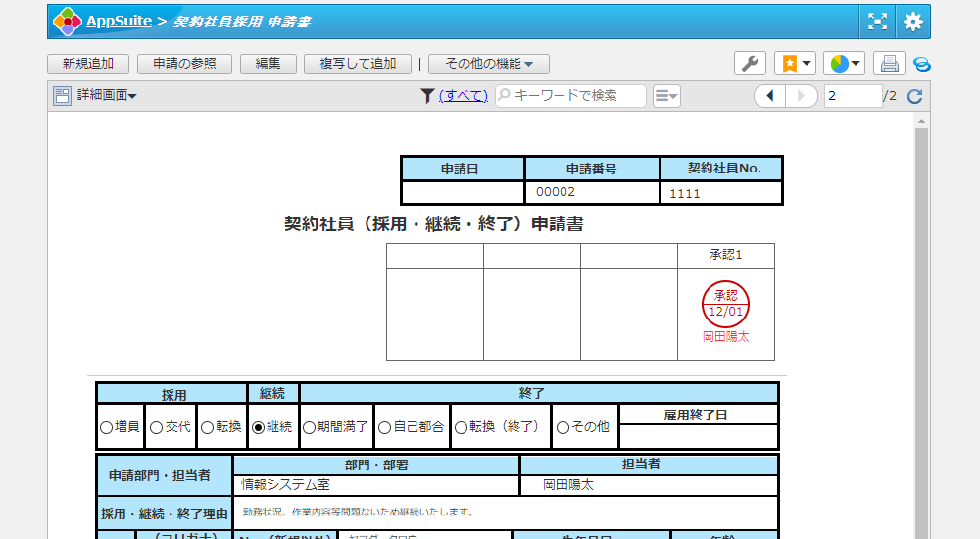
Task: Expand the 詳細画面 view dropdown
Action: pos(96,96)
